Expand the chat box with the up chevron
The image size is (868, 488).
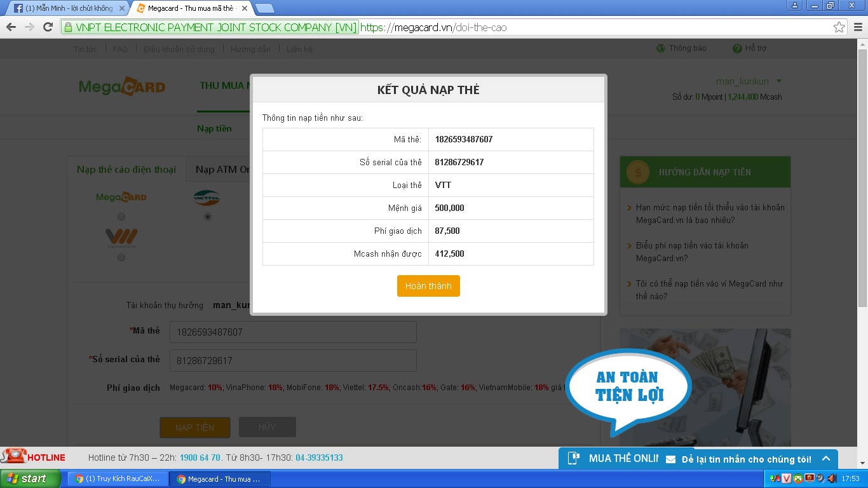826,459
